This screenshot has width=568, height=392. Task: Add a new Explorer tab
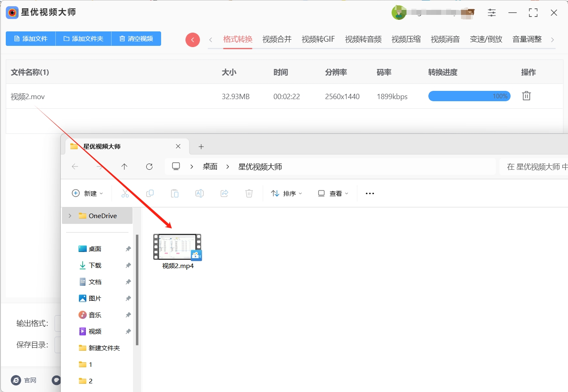pyautogui.click(x=201, y=147)
